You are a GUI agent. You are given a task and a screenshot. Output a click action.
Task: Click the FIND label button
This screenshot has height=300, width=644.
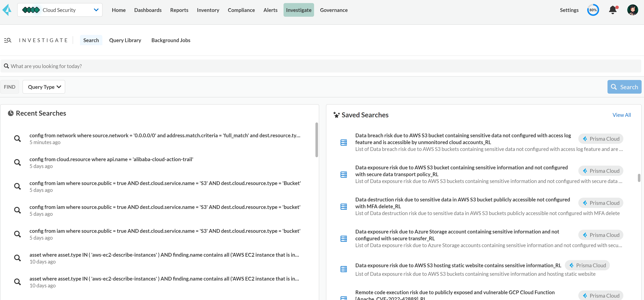(10, 87)
